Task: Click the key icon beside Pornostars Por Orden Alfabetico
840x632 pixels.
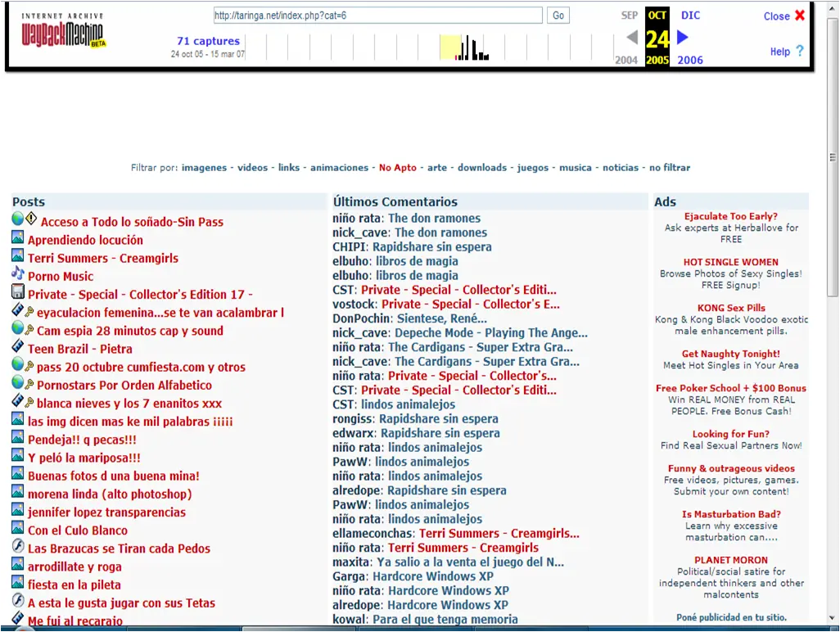Action: click(29, 384)
